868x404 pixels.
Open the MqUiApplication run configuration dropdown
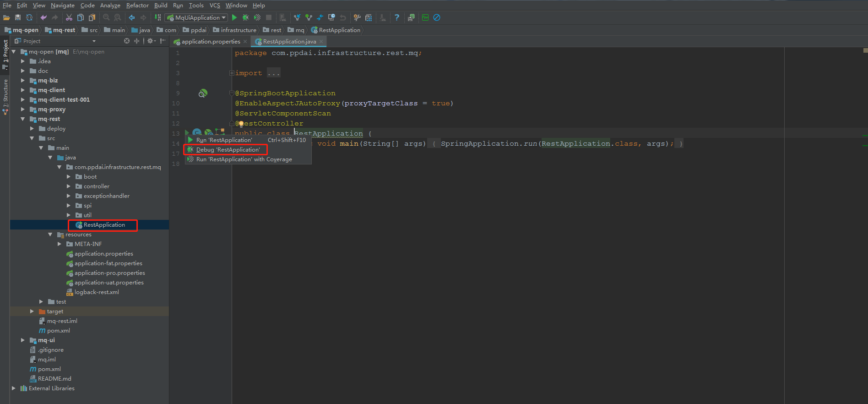[x=196, y=17]
